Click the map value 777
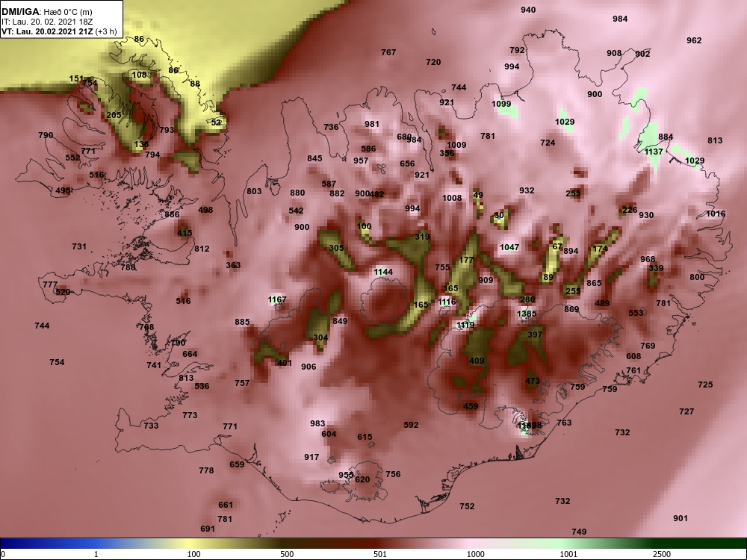 [x=50, y=284]
